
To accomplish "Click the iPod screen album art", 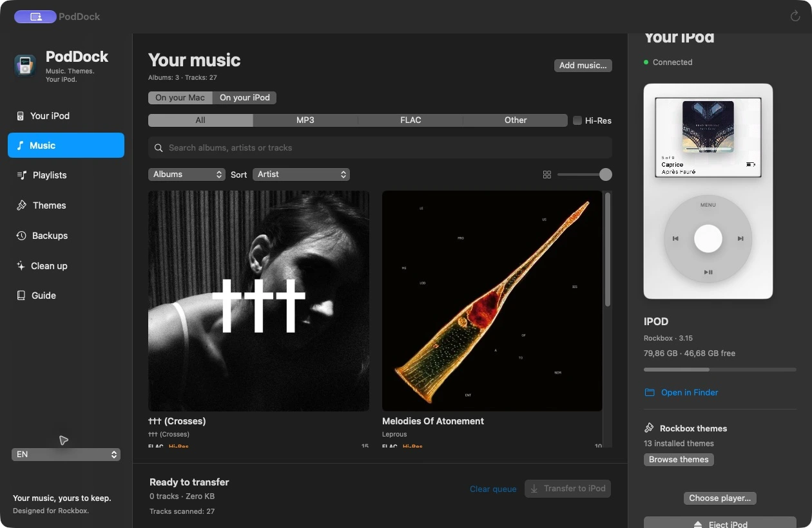I will tap(708, 127).
